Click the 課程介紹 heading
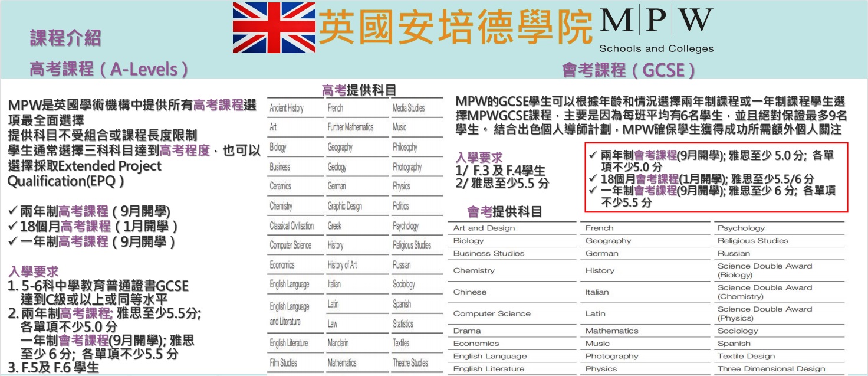868x376 pixels. [x=65, y=38]
